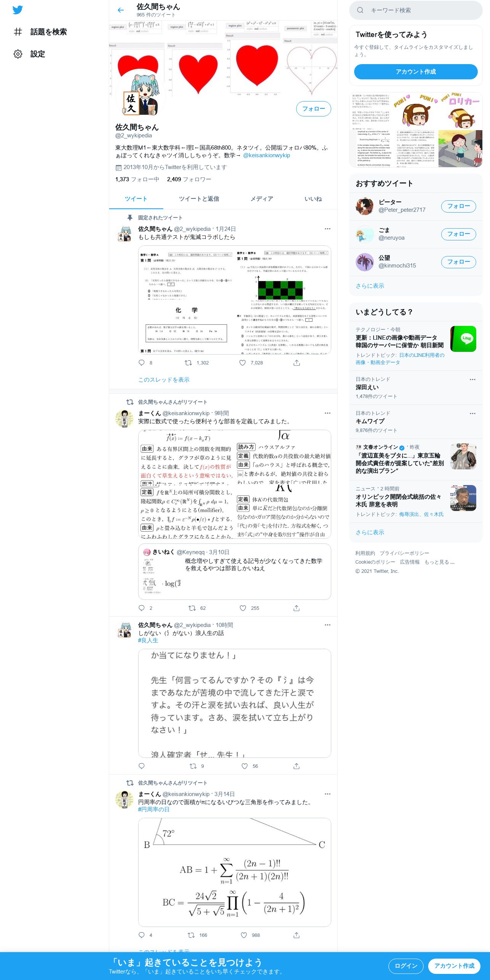Screen dimensions: 490x980
Task: Click ログイン in bottom banner
Action: click(x=406, y=966)
